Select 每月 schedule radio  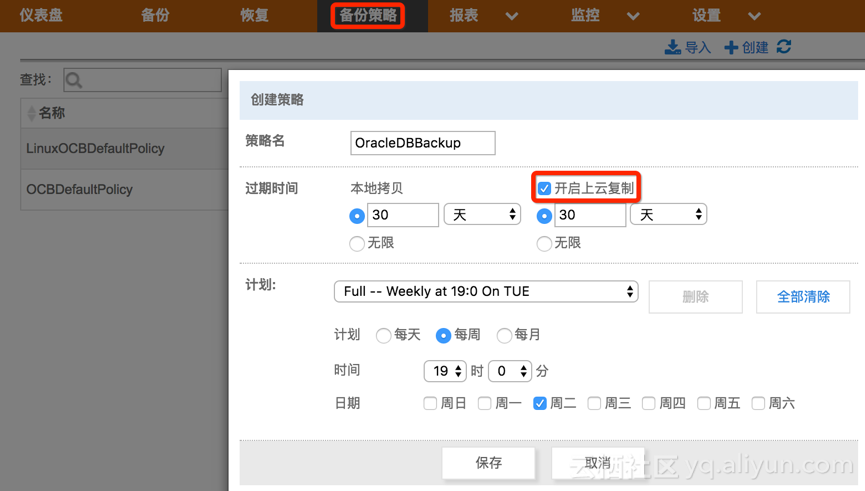(x=504, y=335)
